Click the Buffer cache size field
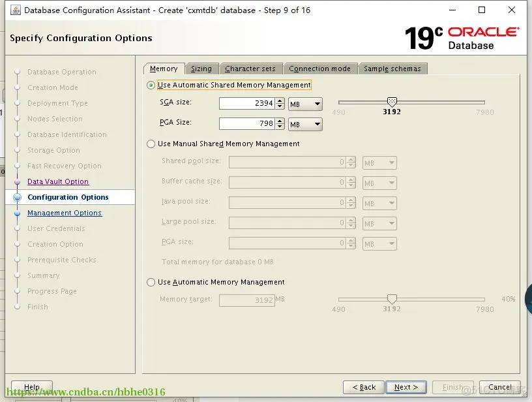The height and width of the screenshot is (402, 532). [288, 183]
